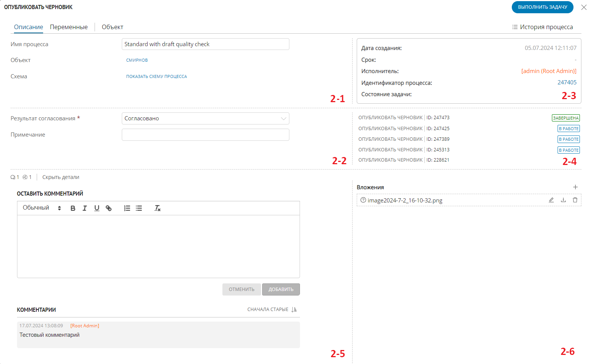The image size is (592, 364).
Task: Open the СМИРНОВ object link
Action: point(137,60)
